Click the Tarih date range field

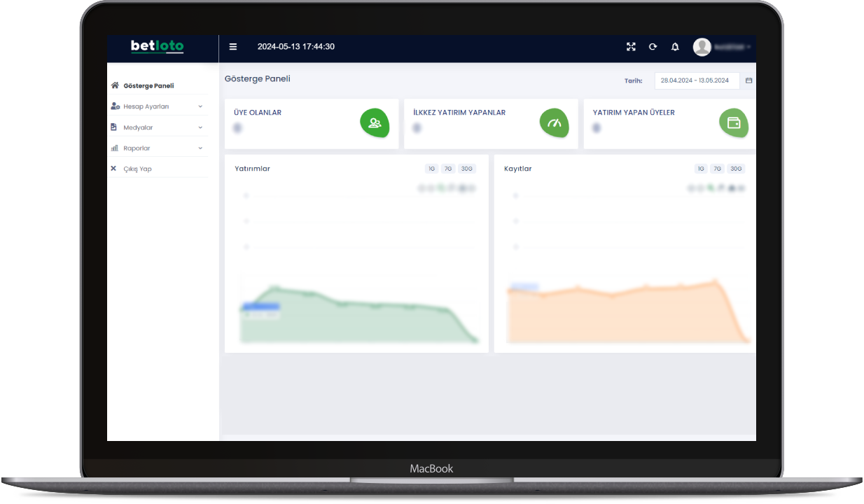coord(696,80)
